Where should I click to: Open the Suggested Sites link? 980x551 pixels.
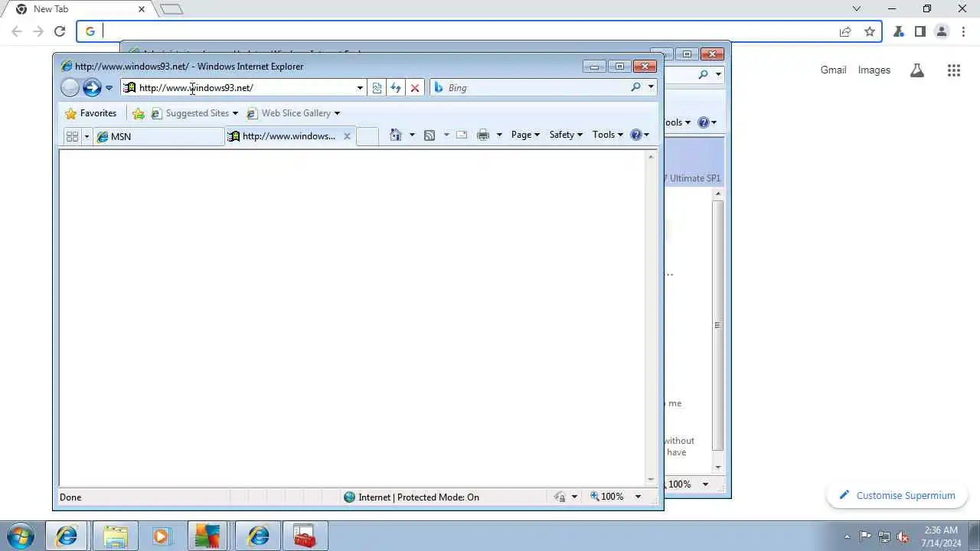(190, 113)
